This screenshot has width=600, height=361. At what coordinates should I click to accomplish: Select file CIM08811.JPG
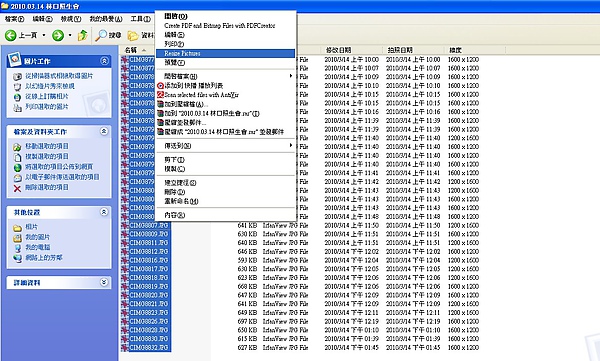click(x=149, y=243)
